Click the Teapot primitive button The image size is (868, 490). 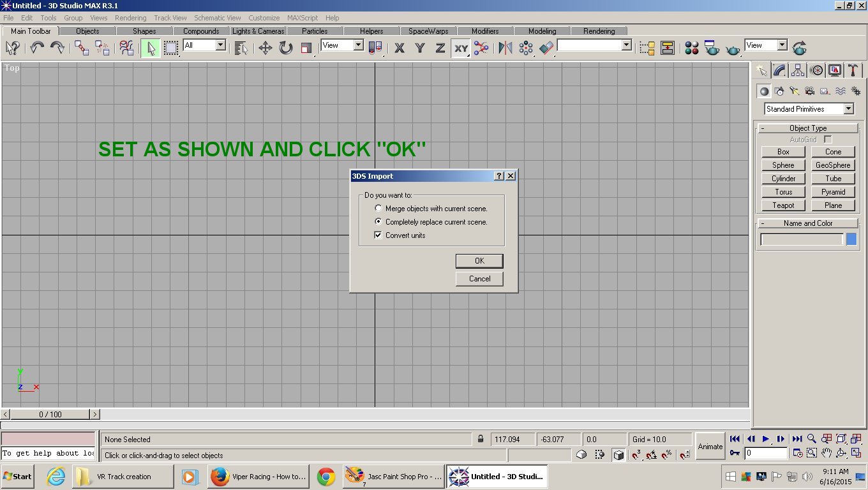783,205
